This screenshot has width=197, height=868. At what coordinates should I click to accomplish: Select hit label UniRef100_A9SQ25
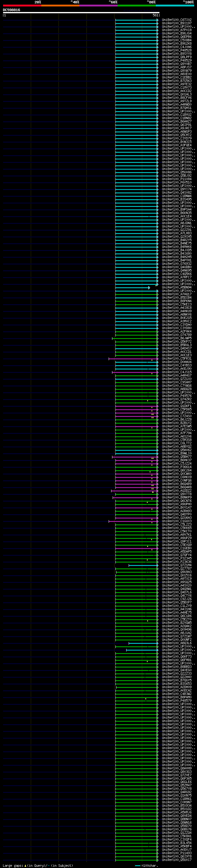pyautogui.click(x=176, y=582)
